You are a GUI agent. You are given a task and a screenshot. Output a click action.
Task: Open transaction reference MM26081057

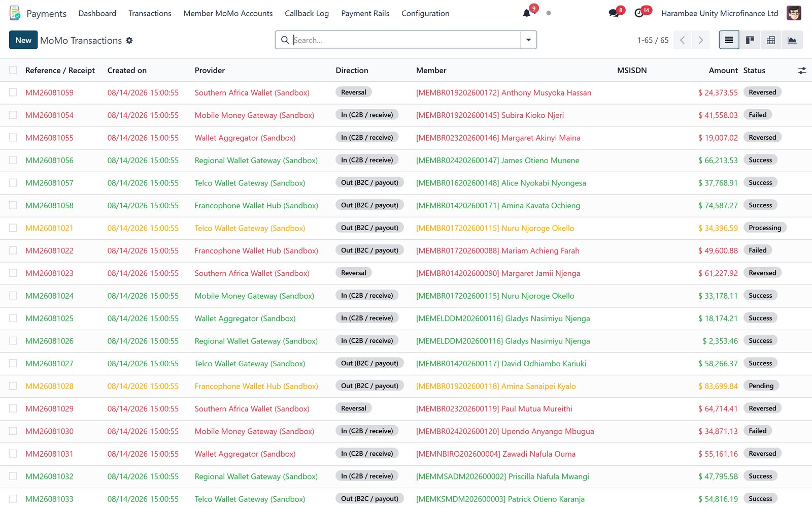(49, 183)
